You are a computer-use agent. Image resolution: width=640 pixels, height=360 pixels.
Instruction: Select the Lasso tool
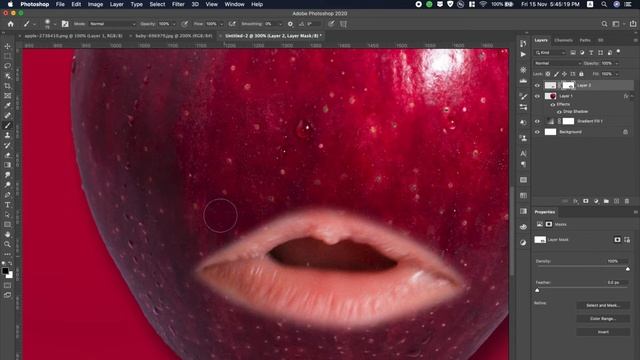tap(7, 66)
